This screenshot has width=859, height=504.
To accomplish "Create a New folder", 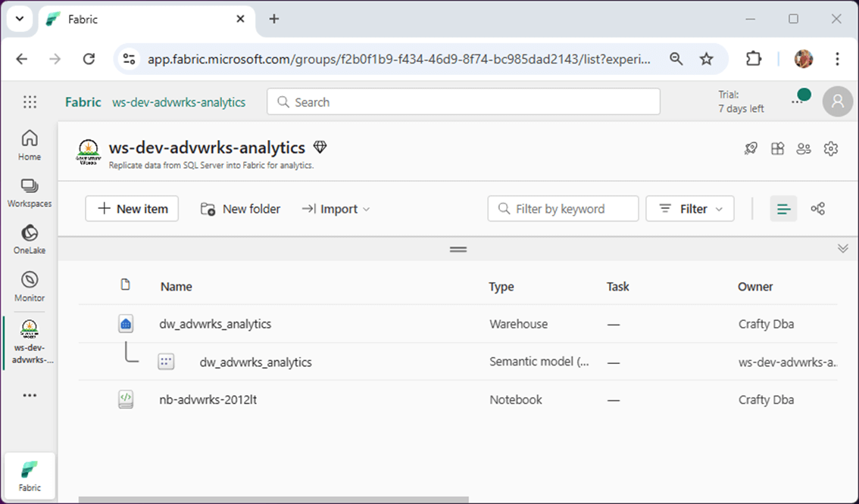I will click(240, 209).
